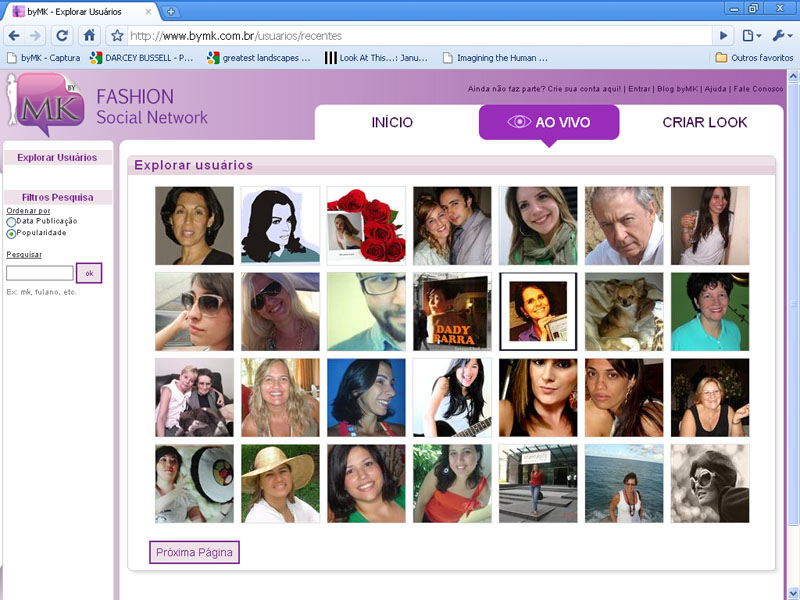Open a new browser tab

click(171, 11)
